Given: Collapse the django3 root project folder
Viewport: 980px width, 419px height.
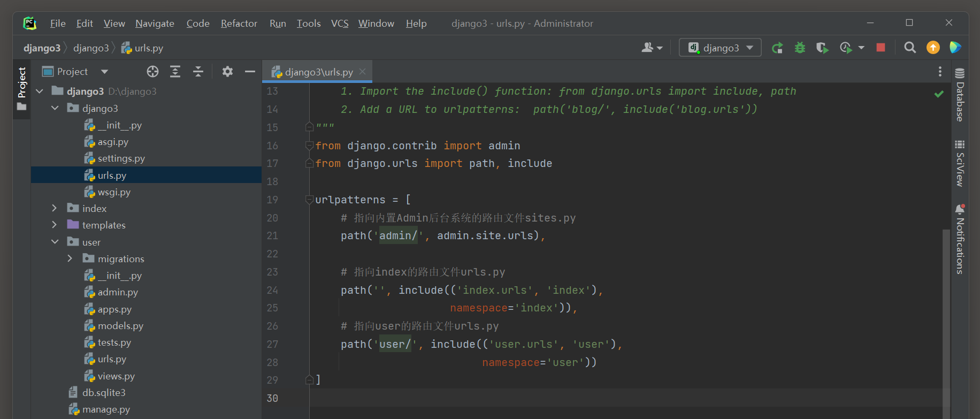Looking at the screenshot, I should (40, 92).
